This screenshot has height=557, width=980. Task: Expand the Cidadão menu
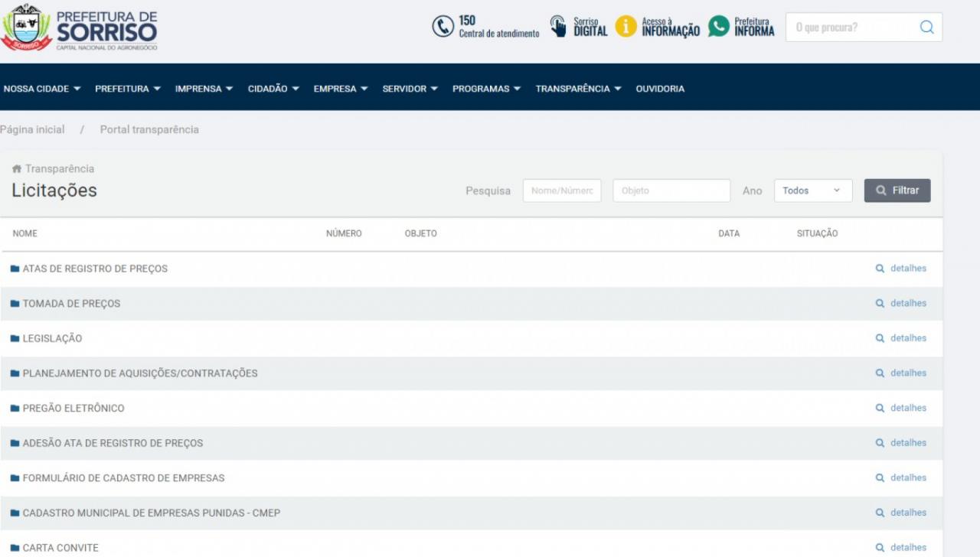[273, 89]
